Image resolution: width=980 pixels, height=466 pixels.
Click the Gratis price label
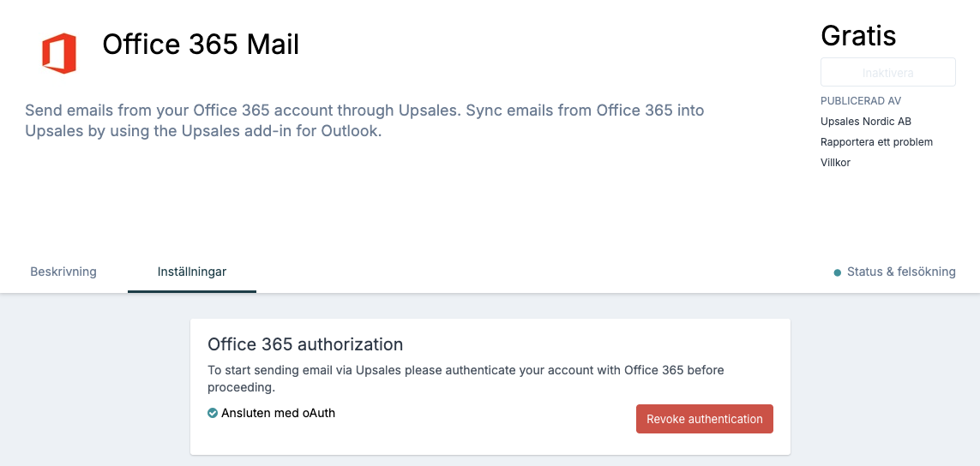(x=858, y=35)
